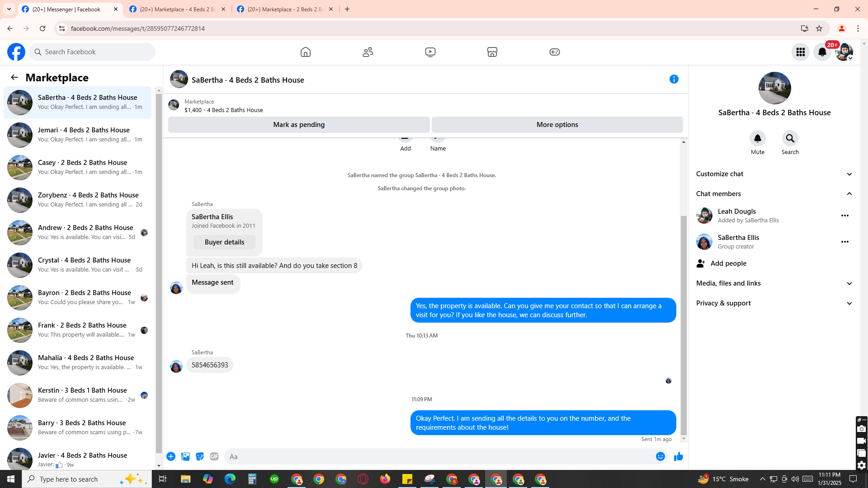868x488 pixels.
Task: Click the Mark as pending button
Action: pyautogui.click(x=299, y=125)
